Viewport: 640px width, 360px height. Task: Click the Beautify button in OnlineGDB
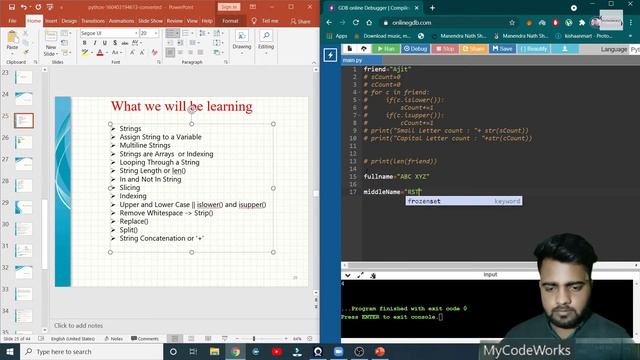point(534,49)
